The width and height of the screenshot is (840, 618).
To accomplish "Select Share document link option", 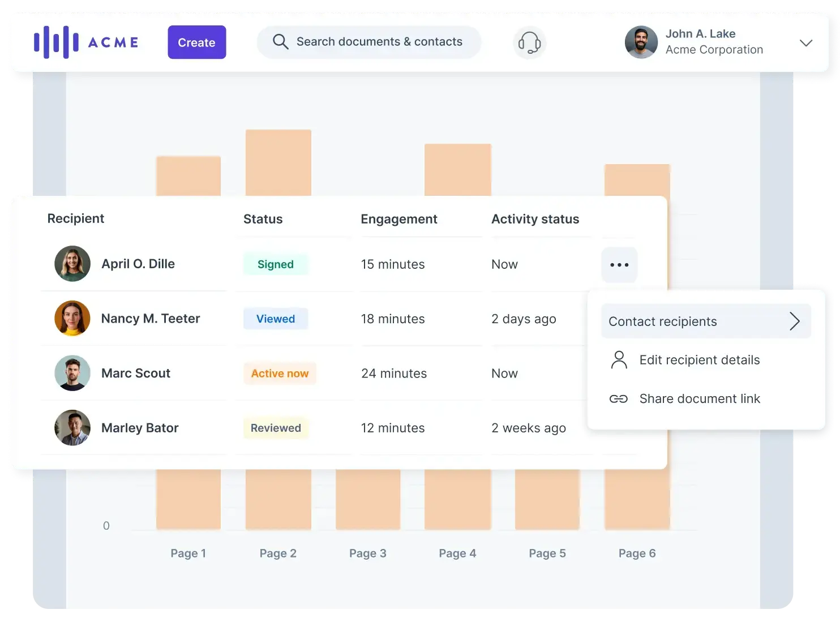I will (x=699, y=399).
